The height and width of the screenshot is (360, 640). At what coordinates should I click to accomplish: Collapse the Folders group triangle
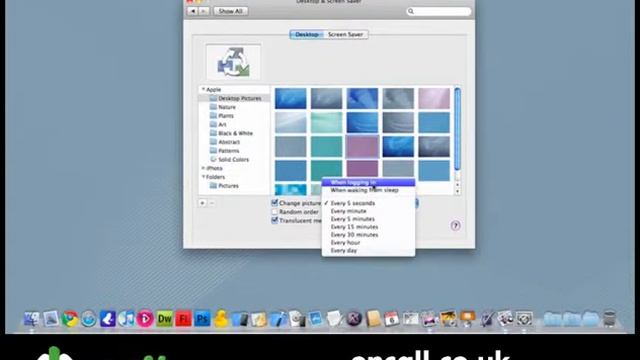click(203, 177)
